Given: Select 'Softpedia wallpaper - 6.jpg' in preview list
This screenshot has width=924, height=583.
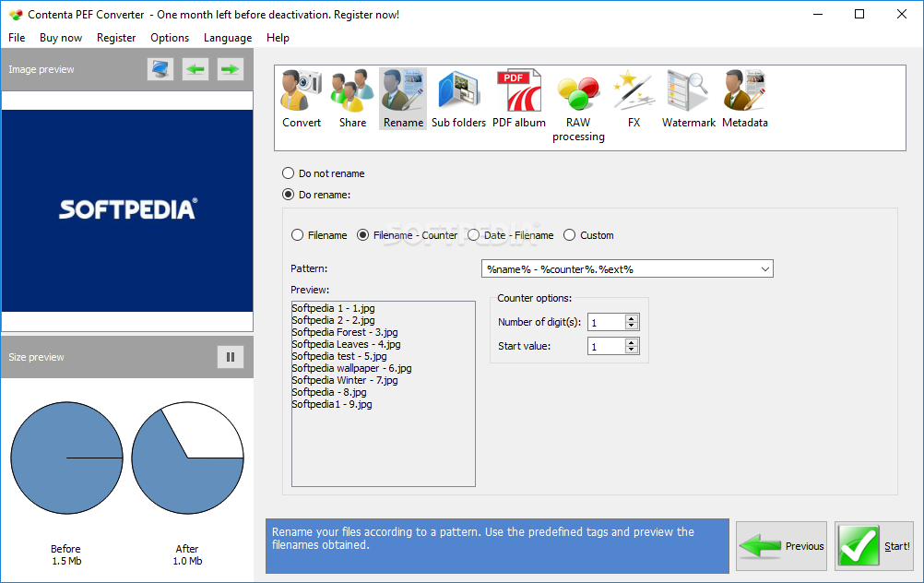Looking at the screenshot, I should [352, 368].
